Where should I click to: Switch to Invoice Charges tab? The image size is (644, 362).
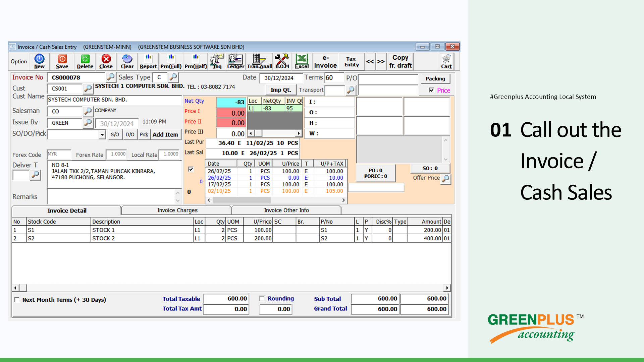177,210
